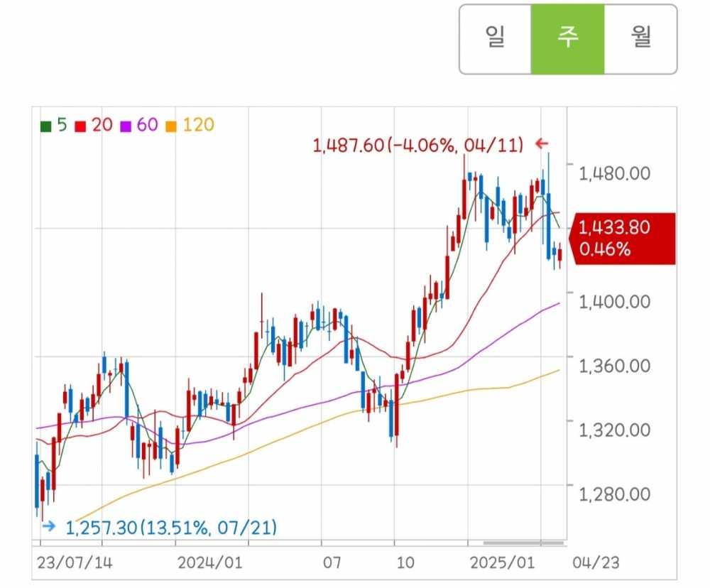
Task: Click the gray chart scrollbar handle
Action: click(523, 544)
